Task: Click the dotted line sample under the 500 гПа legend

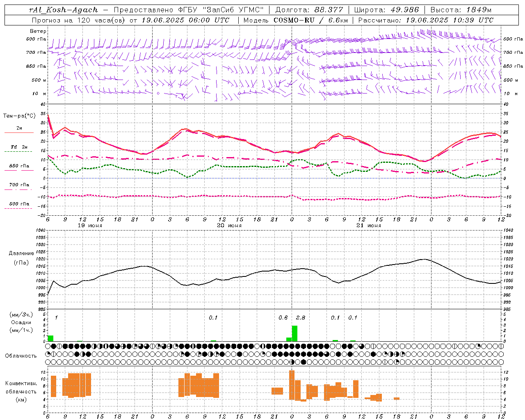Action: click(18, 209)
